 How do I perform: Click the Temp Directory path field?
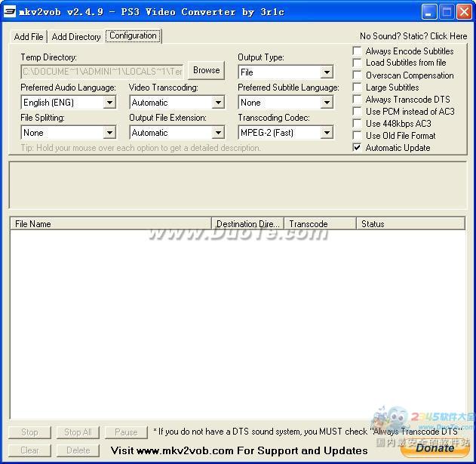coord(102,72)
